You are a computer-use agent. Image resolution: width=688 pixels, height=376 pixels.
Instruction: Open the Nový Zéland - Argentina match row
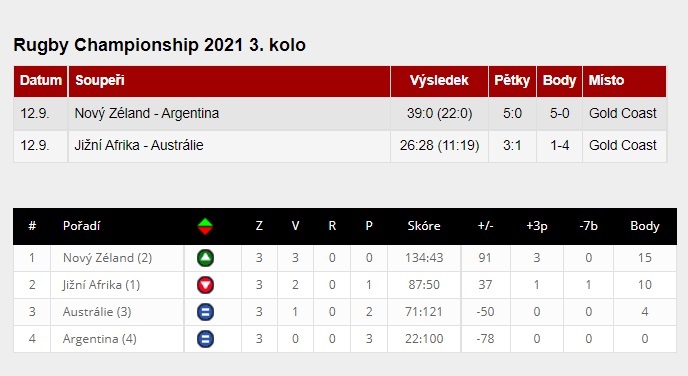coord(340,114)
